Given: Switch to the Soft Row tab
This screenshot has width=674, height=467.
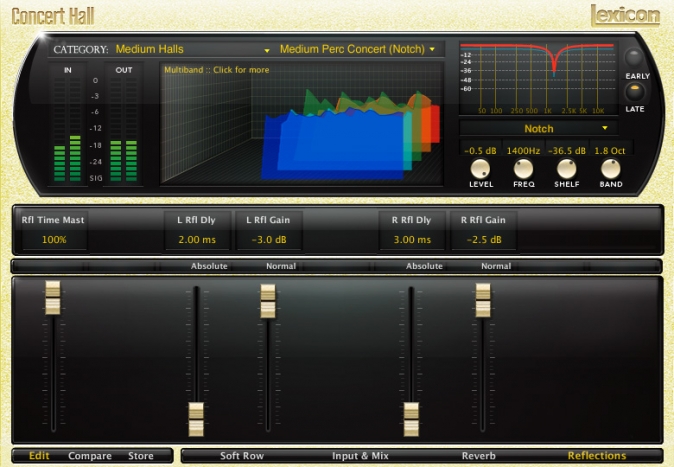Looking at the screenshot, I should click(242, 456).
